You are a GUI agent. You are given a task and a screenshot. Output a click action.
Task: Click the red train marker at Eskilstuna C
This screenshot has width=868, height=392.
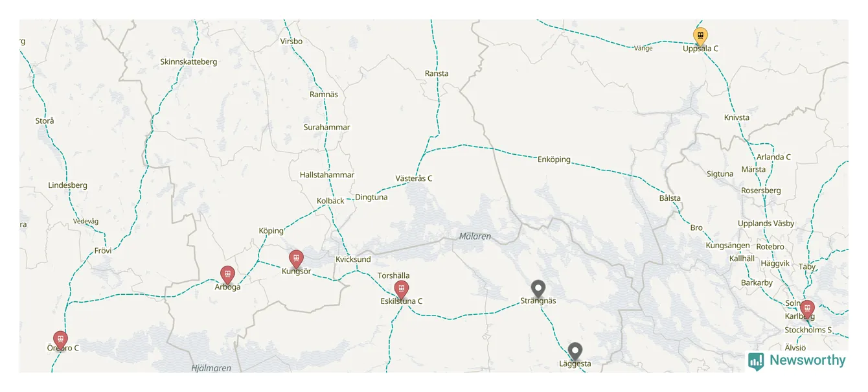[x=402, y=290]
